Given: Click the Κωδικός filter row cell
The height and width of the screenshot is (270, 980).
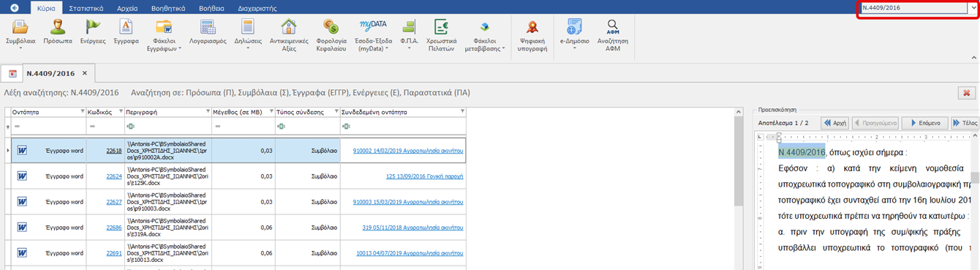Looking at the screenshot, I should [x=105, y=126].
